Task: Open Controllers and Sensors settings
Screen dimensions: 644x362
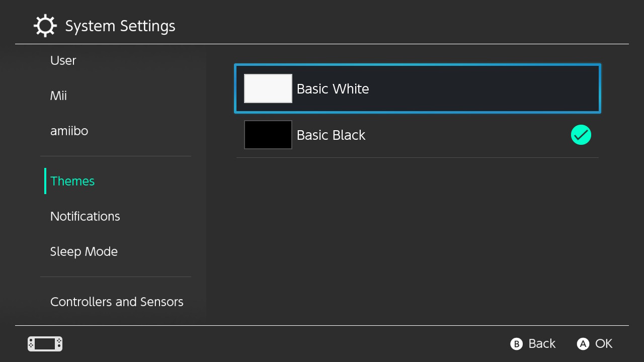Action: (117, 302)
